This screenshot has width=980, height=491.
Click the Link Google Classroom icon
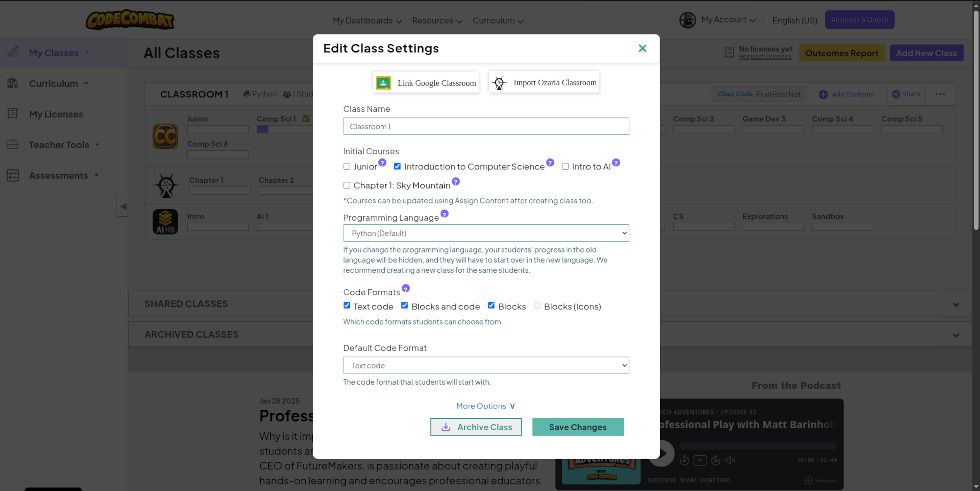pyautogui.click(x=384, y=82)
